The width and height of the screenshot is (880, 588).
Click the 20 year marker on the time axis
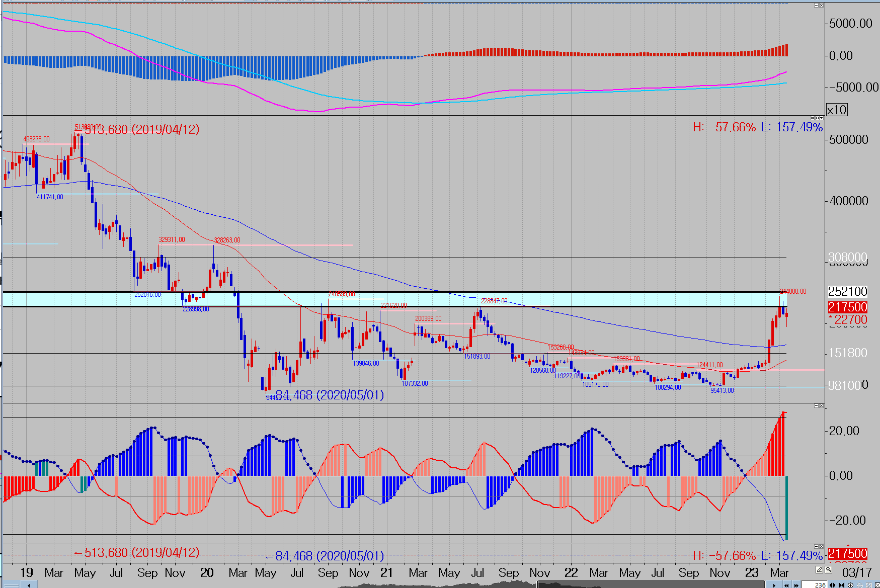pyautogui.click(x=207, y=572)
